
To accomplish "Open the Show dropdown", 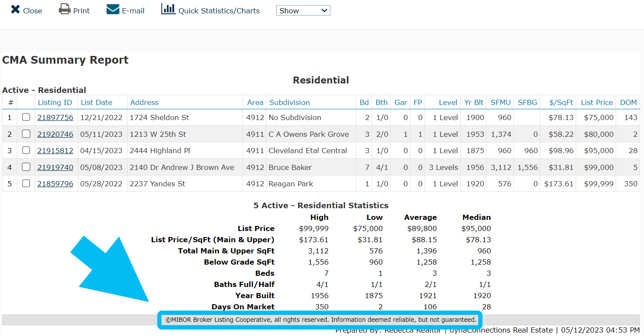I will [x=303, y=11].
